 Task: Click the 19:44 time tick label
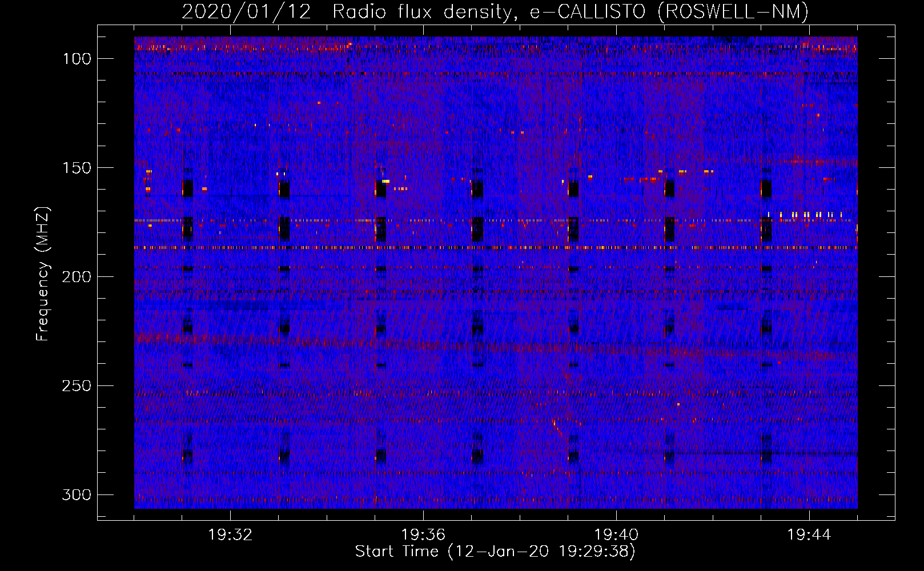click(x=809, y=535)
